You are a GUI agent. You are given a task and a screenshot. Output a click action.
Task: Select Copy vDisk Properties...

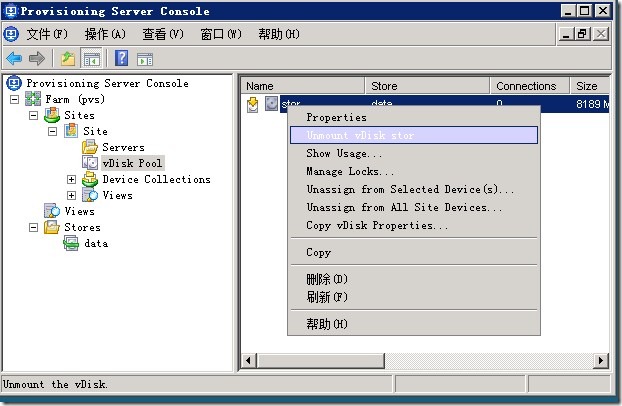coord(414,225)
